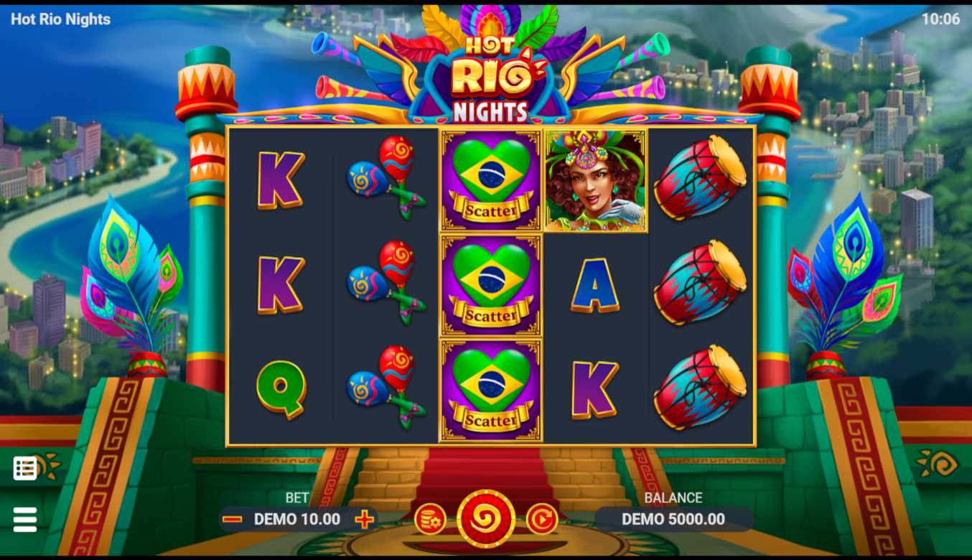972x560 pixels.
Task: Select the DEMO 10.00 bet amount field
Action: point(297,519)
